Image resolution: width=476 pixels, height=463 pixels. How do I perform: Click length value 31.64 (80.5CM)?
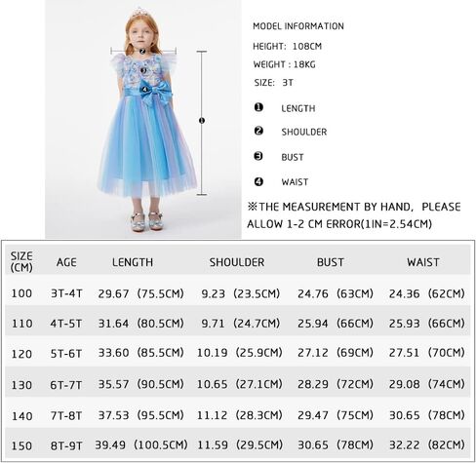tap(141, 324)
